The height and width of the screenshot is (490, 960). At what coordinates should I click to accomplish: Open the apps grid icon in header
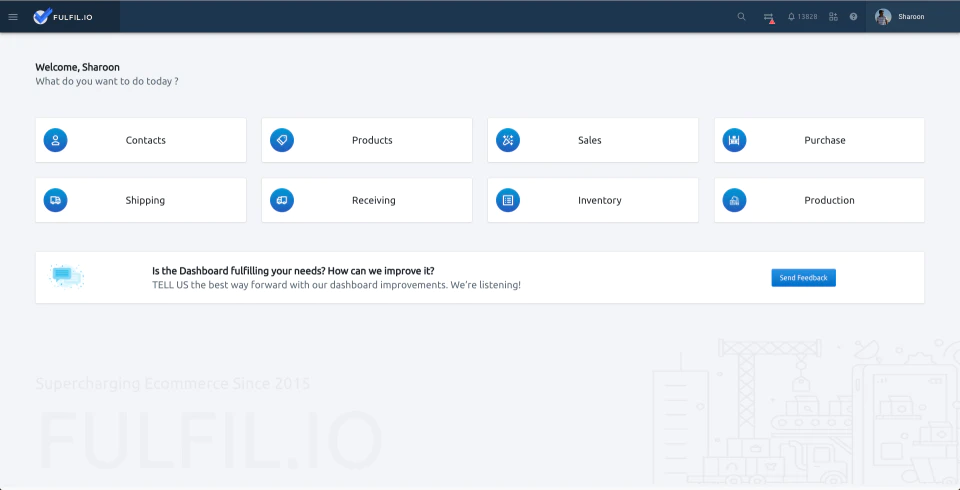833,17
